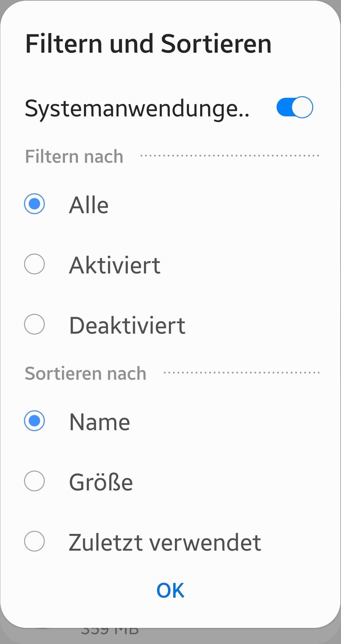Select the Alle radio button
The width and height of the screenshot is (341, 644).
(34, 204)
